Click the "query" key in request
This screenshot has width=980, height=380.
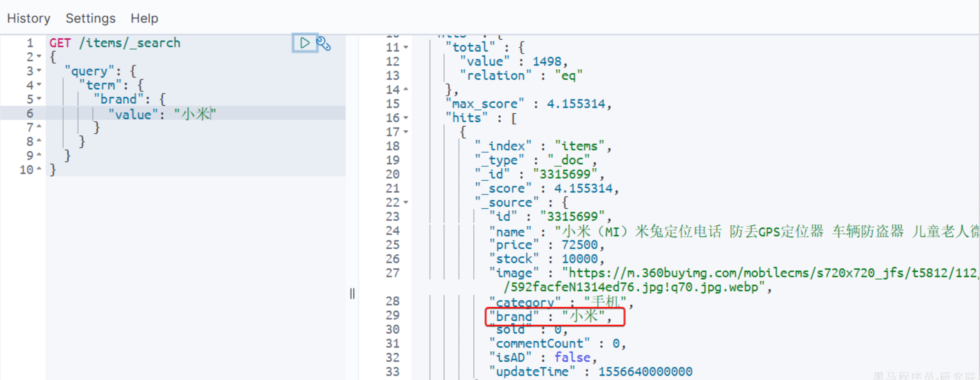pyautogui.click(x=89, y=71)
